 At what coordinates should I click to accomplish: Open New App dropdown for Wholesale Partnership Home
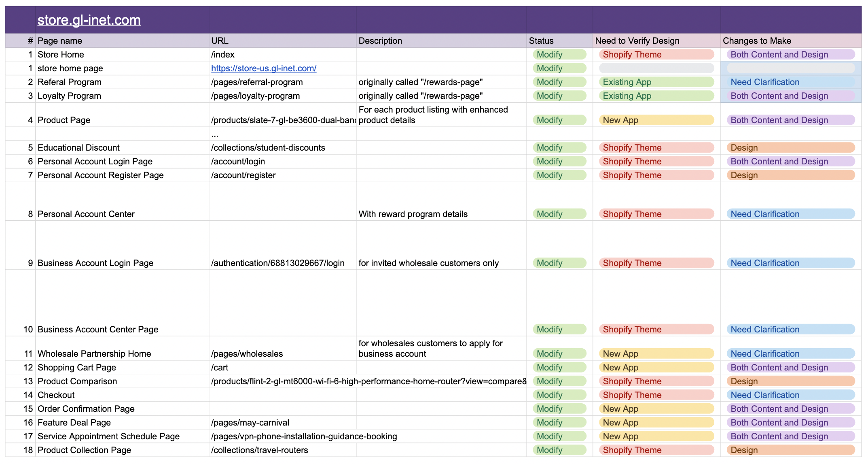[x=656, y=354]
